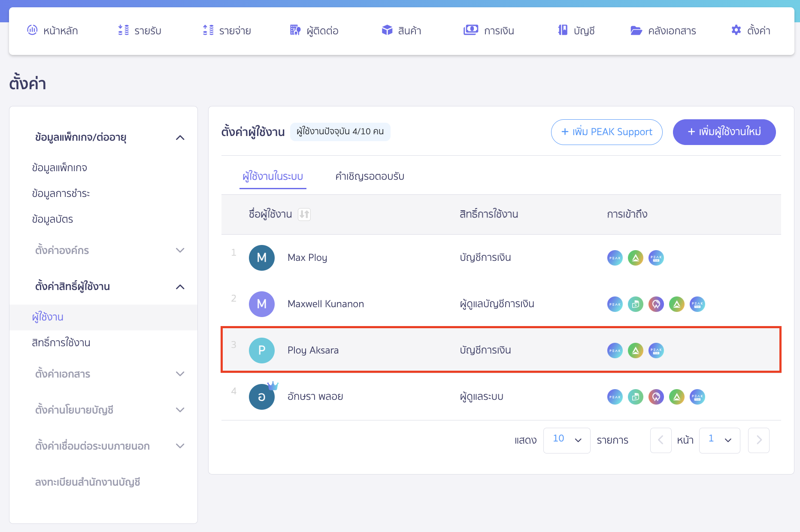Screen dimensions: 800x532
Task: Click the เพิ่ม PEAK Support button
Action: point(606,132)
